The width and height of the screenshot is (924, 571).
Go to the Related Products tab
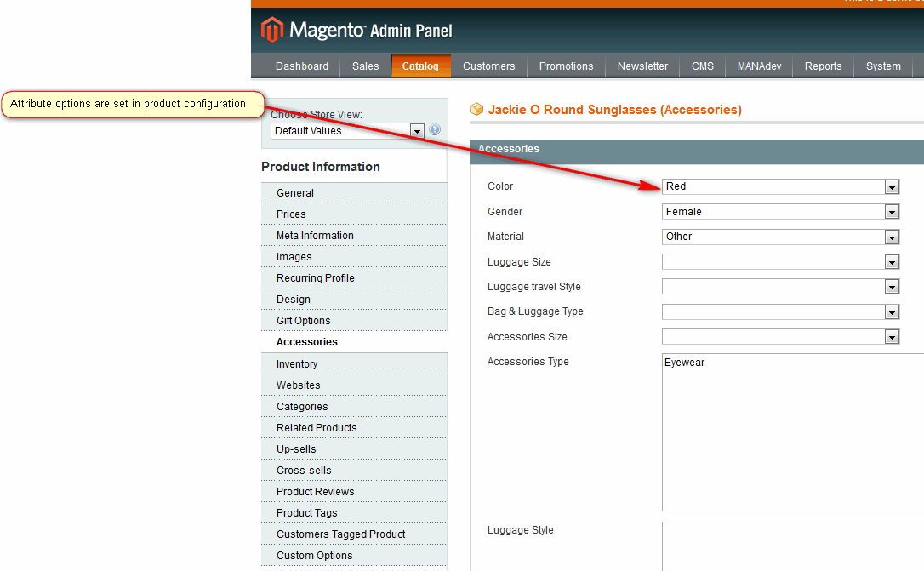click(x=354, y=428)
